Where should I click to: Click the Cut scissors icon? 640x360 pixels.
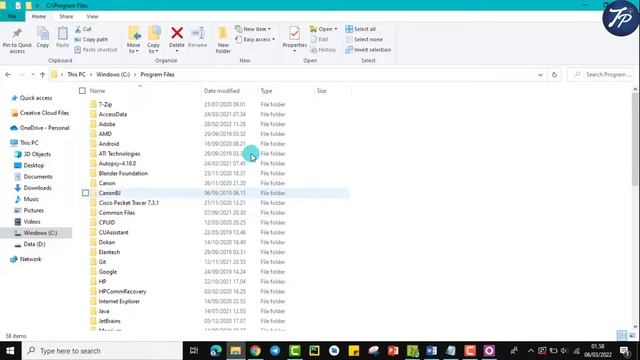78,29
